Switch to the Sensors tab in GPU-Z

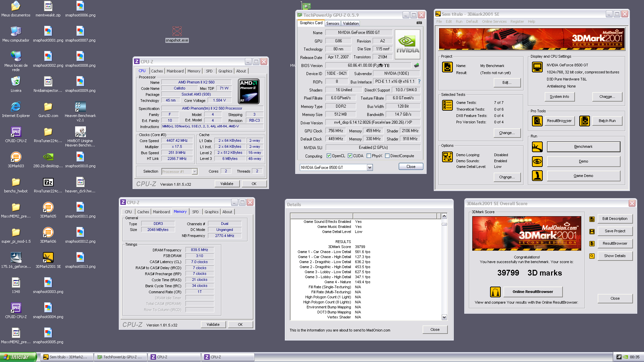tap(333, 23)
